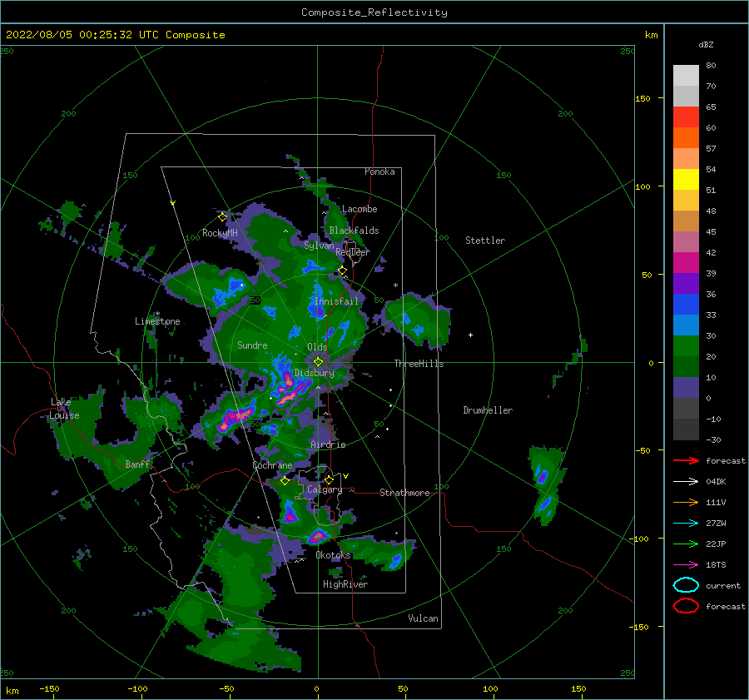
Task: Pick the darkest gray -30 to -10 band
Action: tap(686, 429)
